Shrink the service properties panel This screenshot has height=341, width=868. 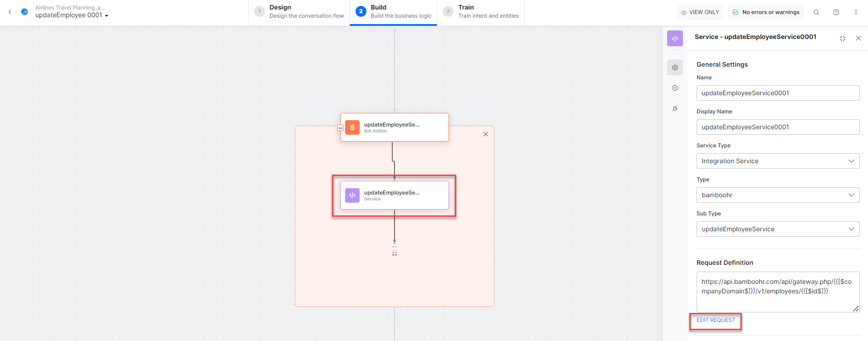coord(843,39)
